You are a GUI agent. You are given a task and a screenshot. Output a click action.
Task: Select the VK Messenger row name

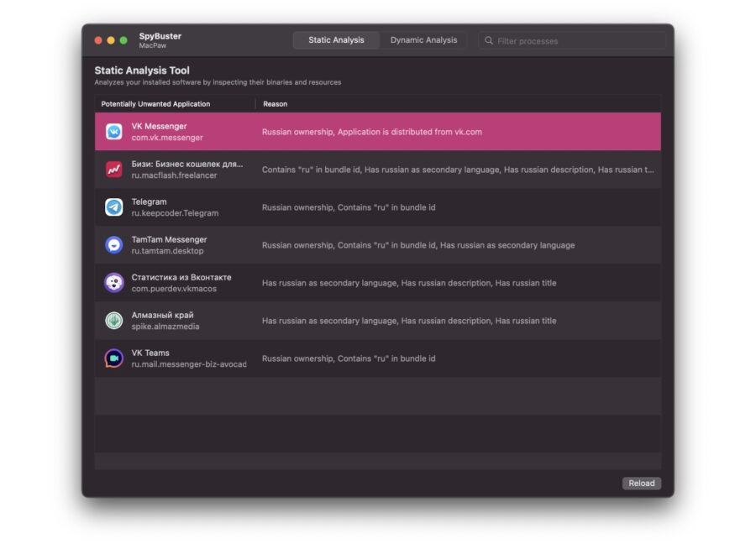[159, 126]
